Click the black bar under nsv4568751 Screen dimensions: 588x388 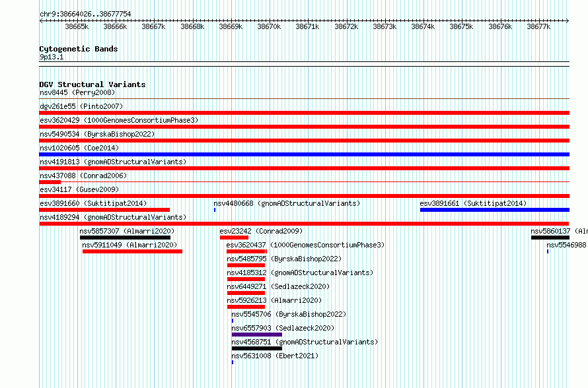[x=257, y=348]
